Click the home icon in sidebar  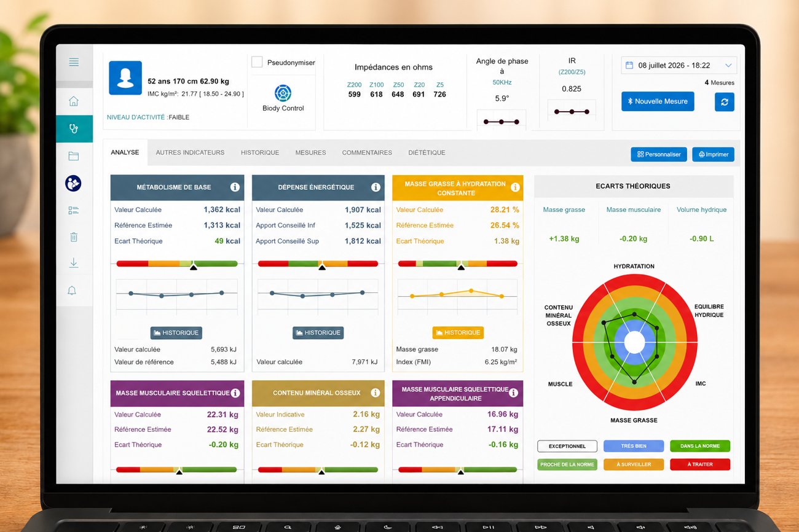coord(74,101)
